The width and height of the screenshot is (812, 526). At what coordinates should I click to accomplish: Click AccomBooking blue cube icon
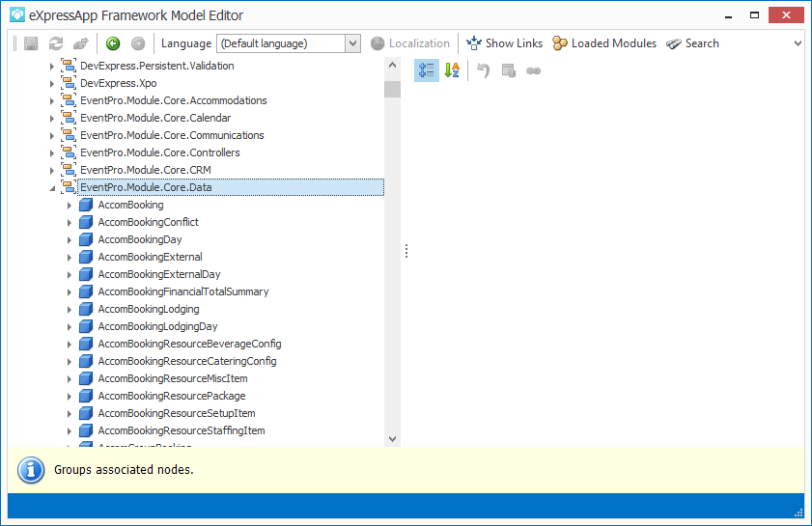85,205
